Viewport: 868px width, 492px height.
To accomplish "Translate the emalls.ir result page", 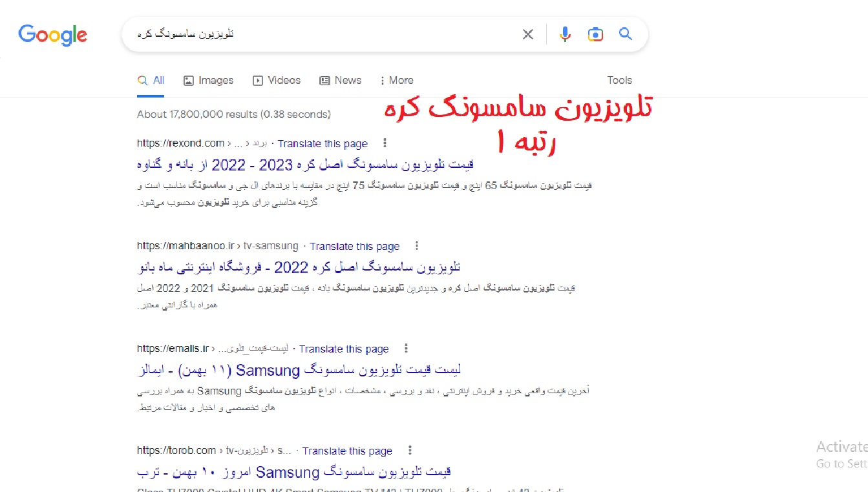I will coord(344,349).
